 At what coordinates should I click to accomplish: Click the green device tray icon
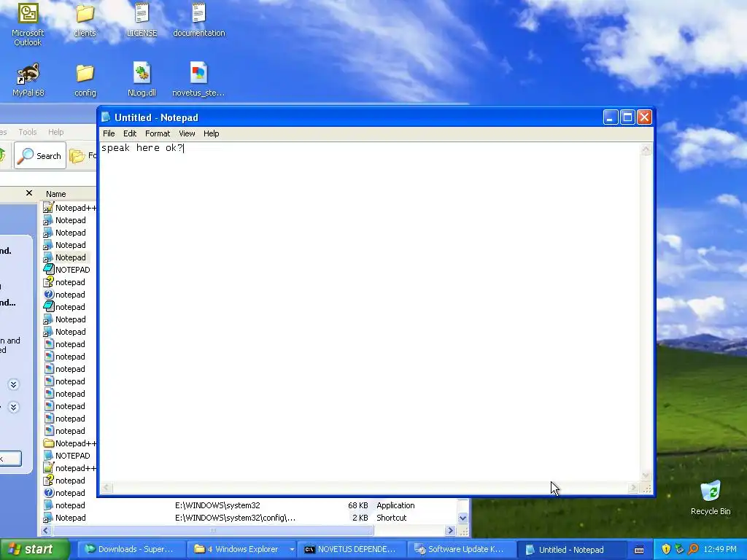pyautogui.click(x=679, y=549)
